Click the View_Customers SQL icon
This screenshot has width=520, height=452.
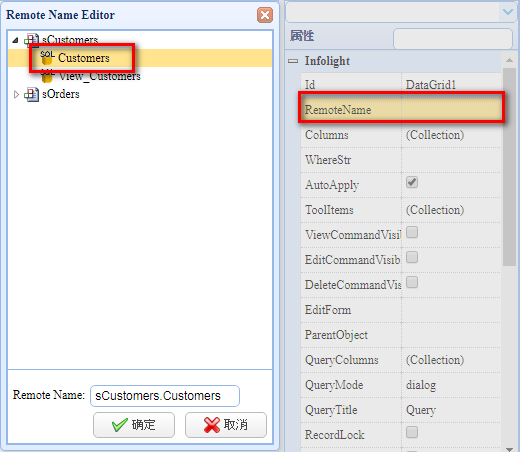[47, 76]
